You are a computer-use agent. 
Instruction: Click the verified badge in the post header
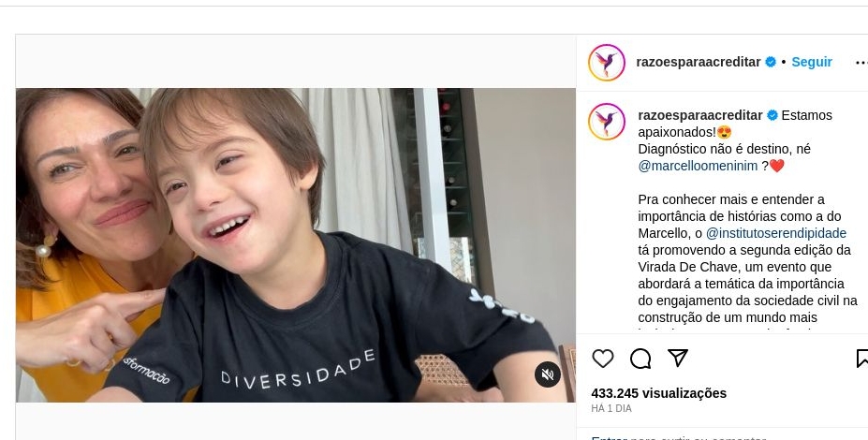pos(771,62)
